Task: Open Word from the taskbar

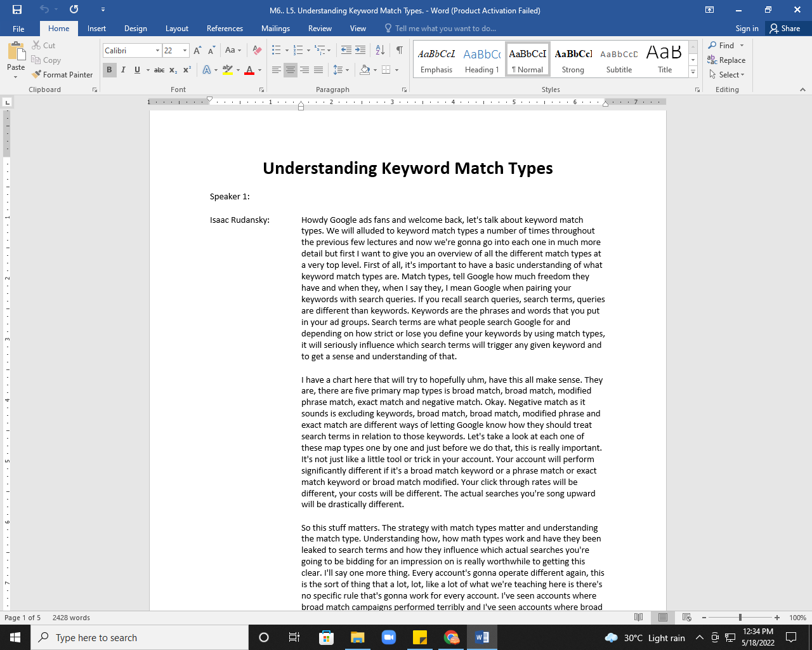Action: tap(482, 637)
